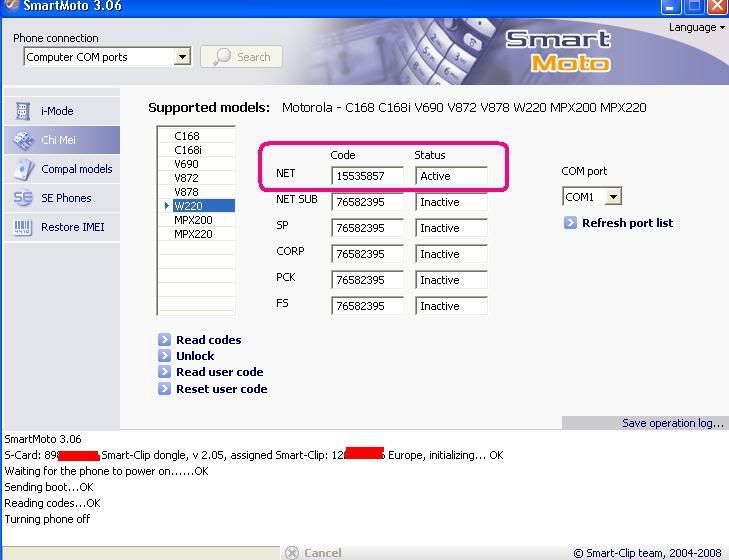Screen dimensions: 729x560
Task: Click the i-Mode sidebar icon
Action: (x=23, y=111)
